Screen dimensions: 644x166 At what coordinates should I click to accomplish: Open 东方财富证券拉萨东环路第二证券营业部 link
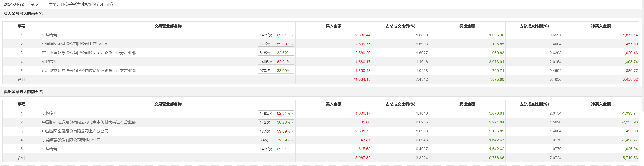click(x=89, y=71)
